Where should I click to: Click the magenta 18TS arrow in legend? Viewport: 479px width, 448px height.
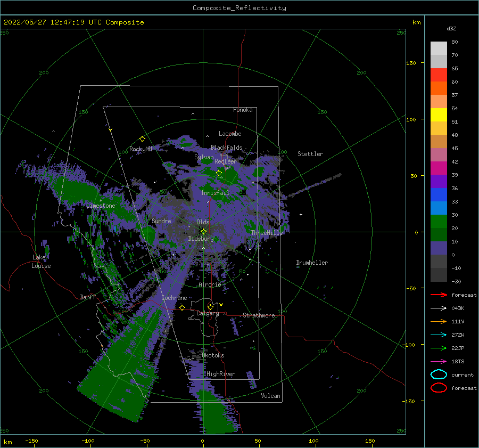(x=439, y=362)
